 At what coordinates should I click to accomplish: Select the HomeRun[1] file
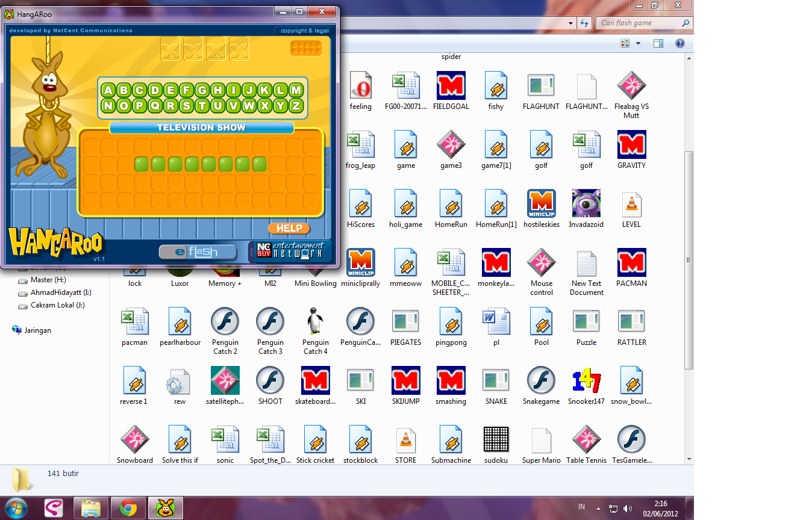(x=496, y=209)
